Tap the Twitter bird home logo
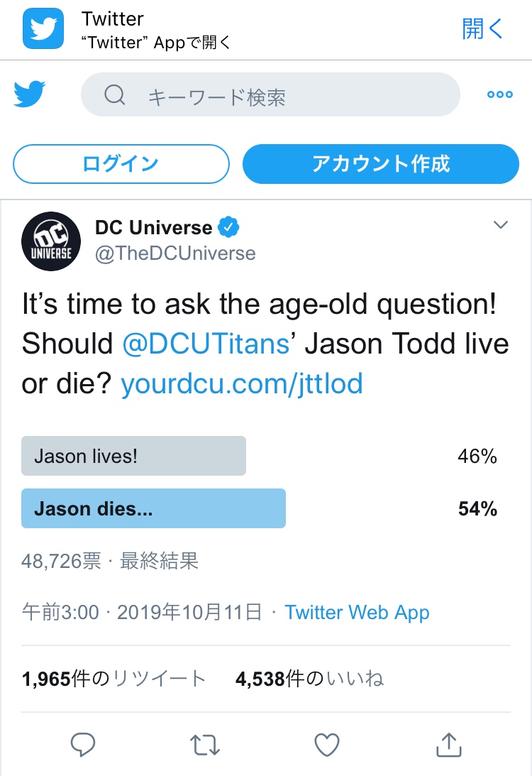This screenshot has width=532, height=776. pyautogui.click(x=30, y=94)
